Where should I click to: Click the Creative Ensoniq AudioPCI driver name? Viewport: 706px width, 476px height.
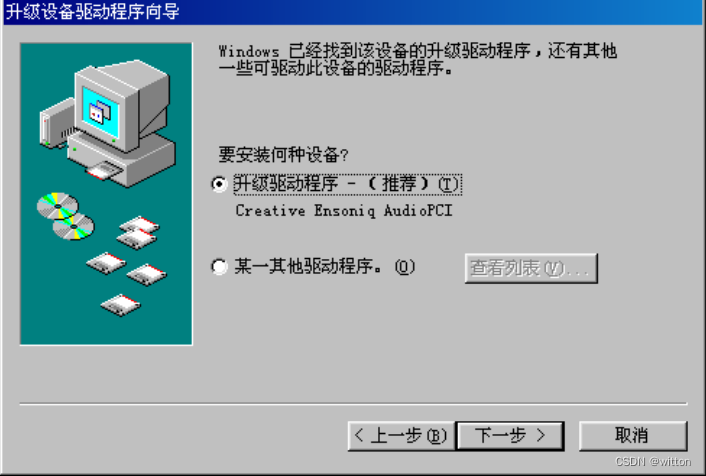tap(344, 210)
